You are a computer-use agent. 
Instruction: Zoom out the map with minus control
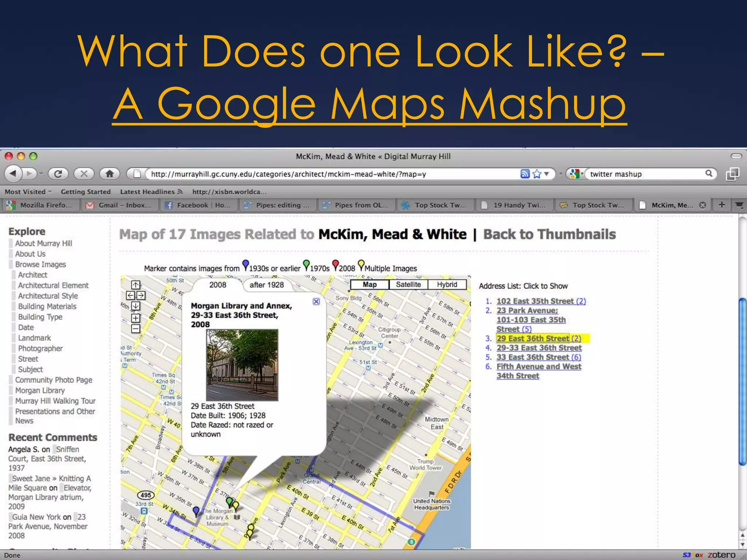[x=136, y=328]
